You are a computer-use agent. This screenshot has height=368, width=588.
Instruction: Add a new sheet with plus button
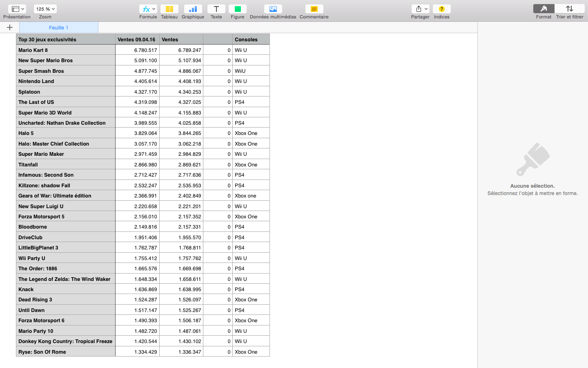point(10,27)
